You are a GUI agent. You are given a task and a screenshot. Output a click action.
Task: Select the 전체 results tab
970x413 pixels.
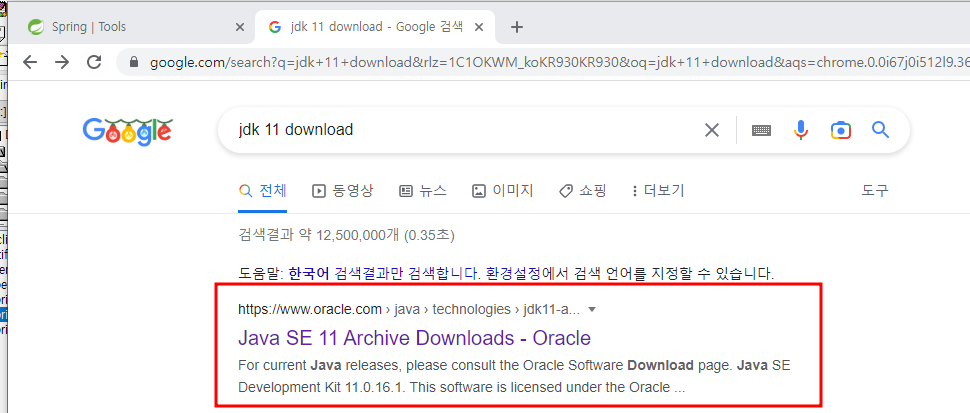pyautogui.click(x=263, y=190)
